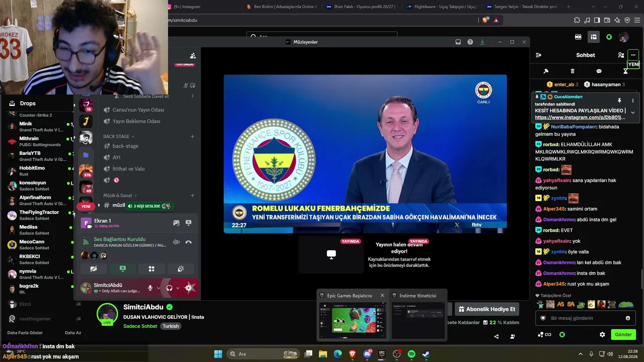Viewport: 644px width, 362px height.
Task: Click the moderation hammer icon in chat
Action: pos(546,71)
